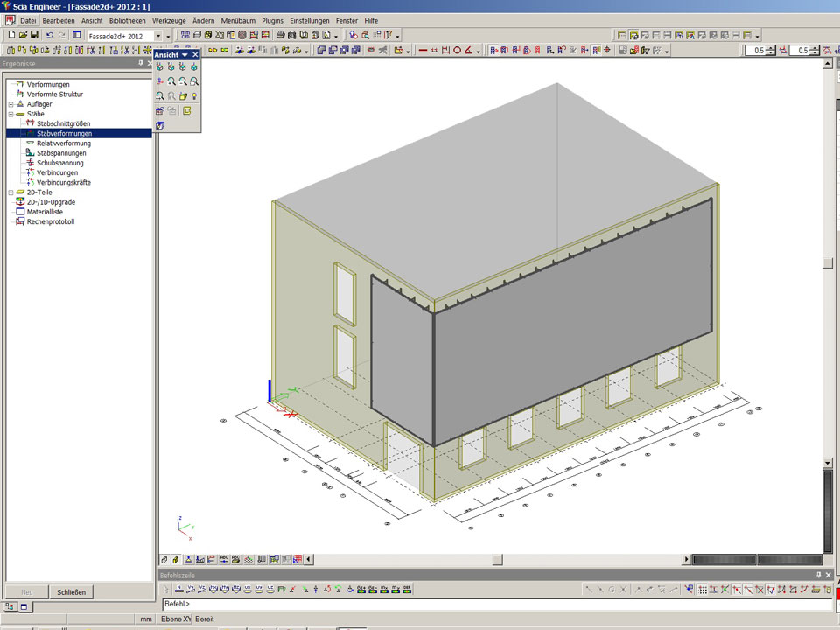The height and width of the screenshot is (630, 840).
Task: Click the Open file folder icon
Action: (23, 35)
